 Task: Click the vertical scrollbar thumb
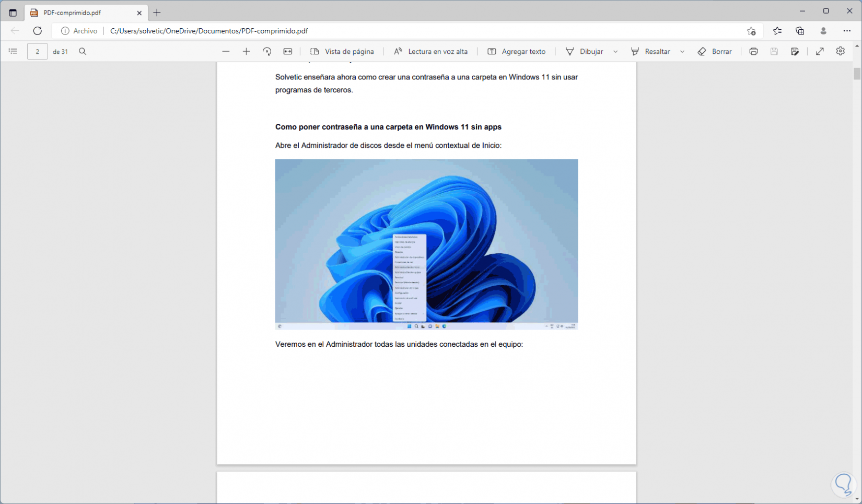point(857,74)
